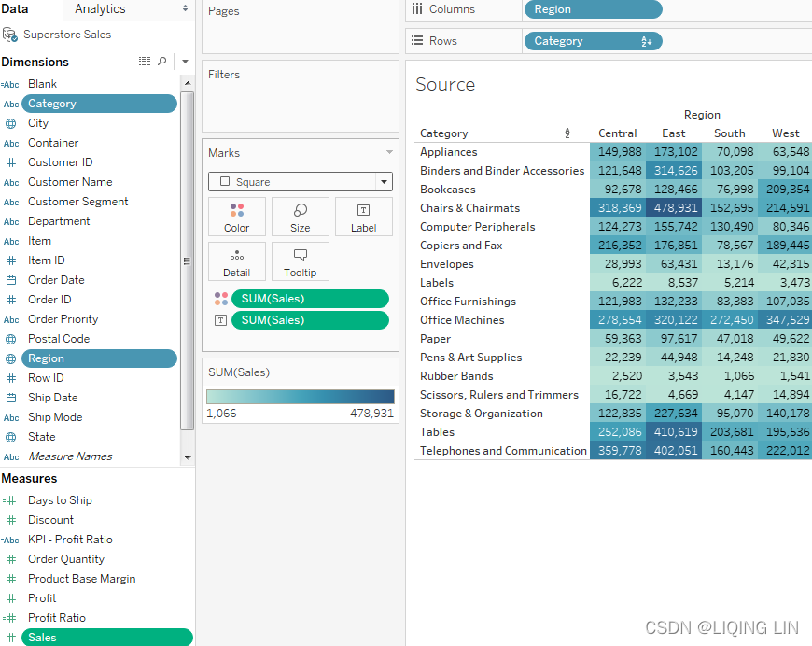
Task: Open the Analytics pane dropdown arrows
Action: [185, 8]
